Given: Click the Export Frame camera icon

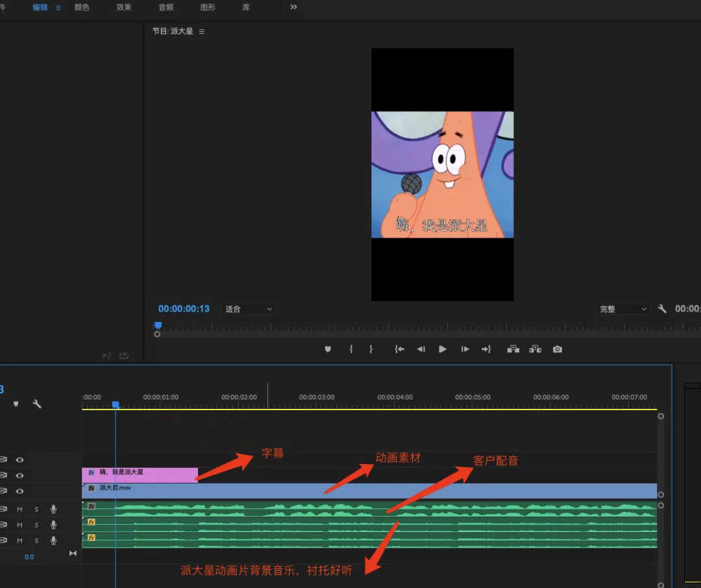Looking at the screenshot, I should [557, 349].
